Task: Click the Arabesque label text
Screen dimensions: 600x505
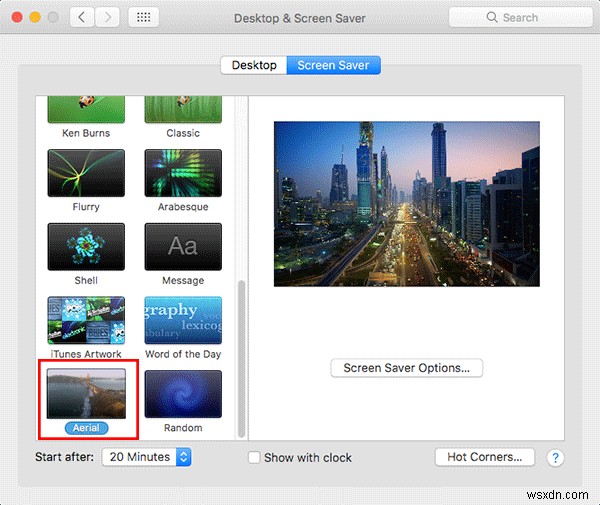Action: click(183, 207)
